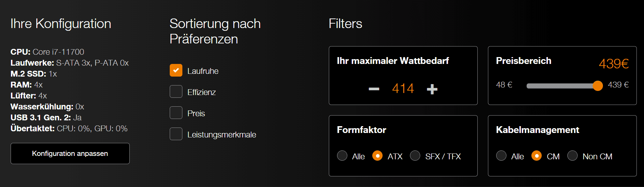Tick the Preis sorting checkbox
This screenshot has height=187, width=644.
click(176, 113)
